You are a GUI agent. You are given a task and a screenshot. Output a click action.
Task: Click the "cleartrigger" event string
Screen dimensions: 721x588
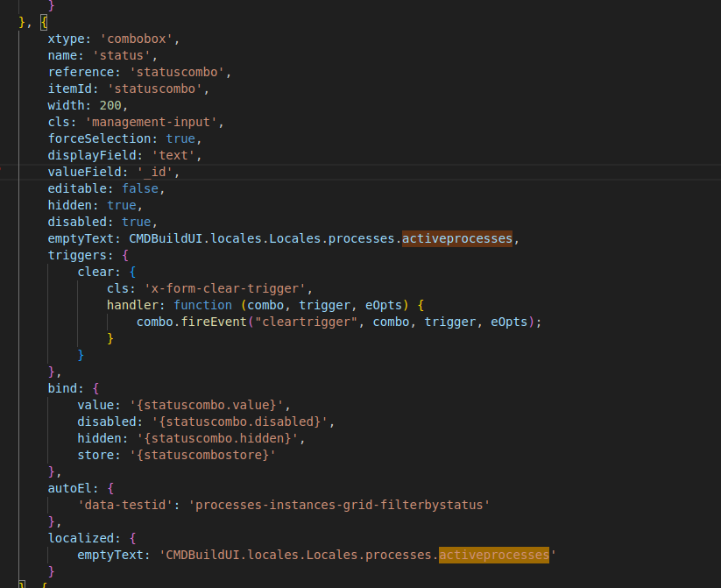coord(307,322)
